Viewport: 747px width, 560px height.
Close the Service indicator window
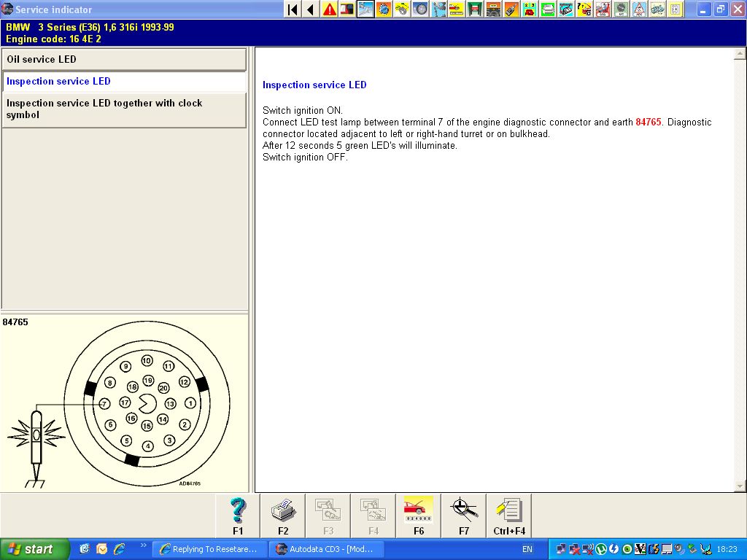738,9
